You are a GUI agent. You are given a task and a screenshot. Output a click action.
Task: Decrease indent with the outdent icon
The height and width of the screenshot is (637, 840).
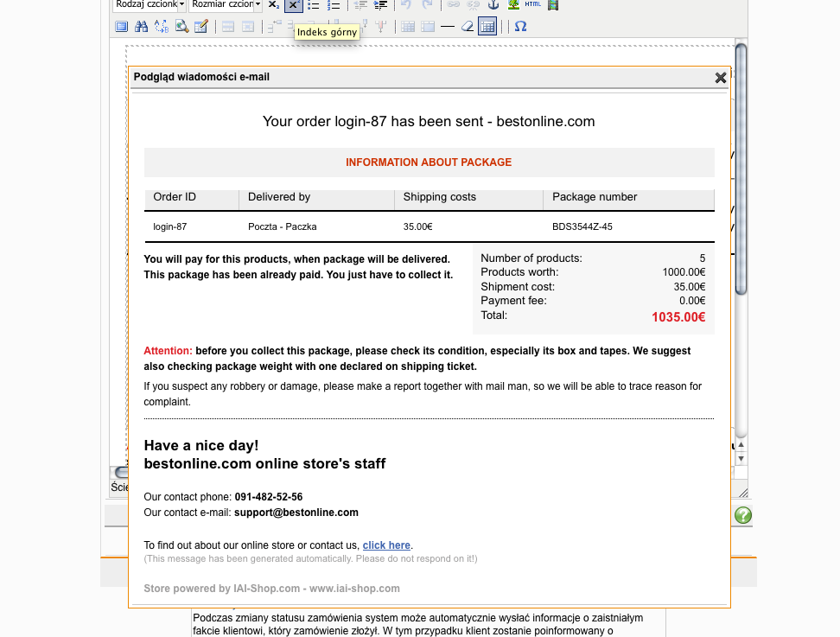360,5
